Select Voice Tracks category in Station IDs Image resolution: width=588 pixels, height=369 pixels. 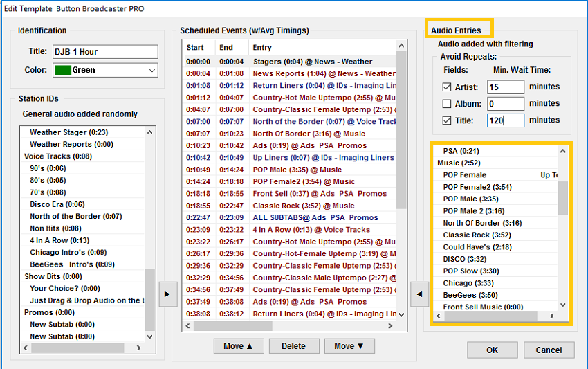48,156
